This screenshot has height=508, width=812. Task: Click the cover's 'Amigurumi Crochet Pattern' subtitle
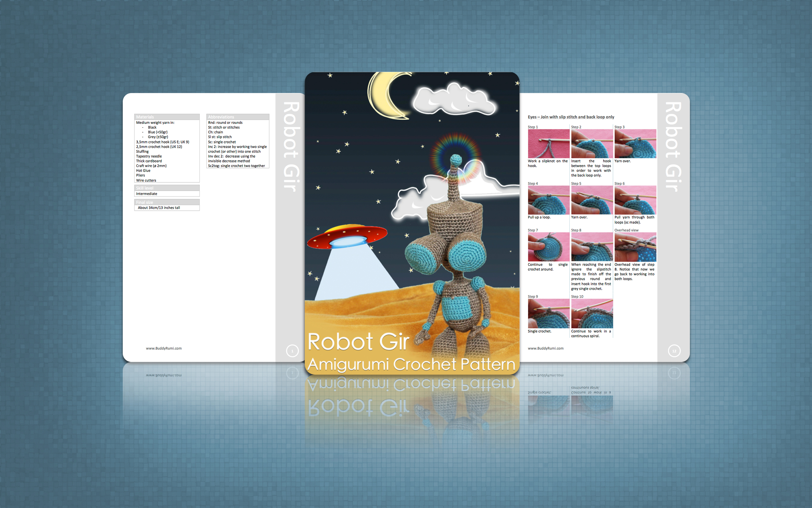(x=411, y=364)
